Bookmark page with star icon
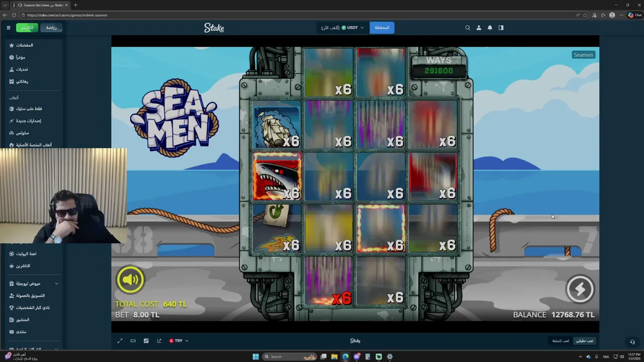 585,15
